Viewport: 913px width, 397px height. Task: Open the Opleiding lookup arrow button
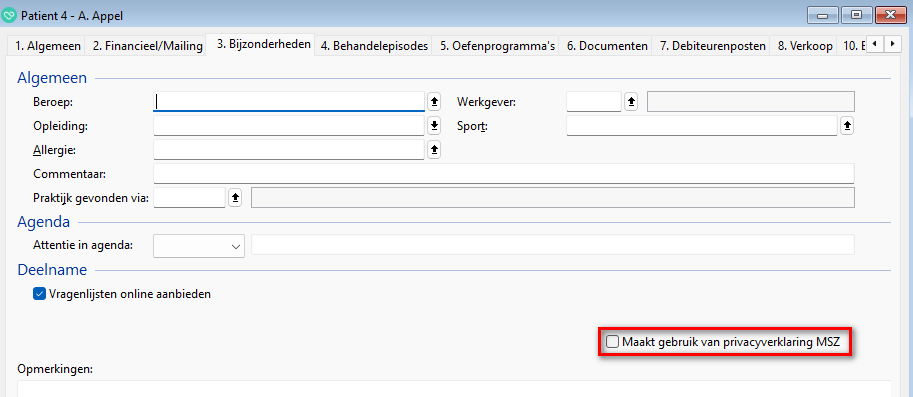point(434,125)
